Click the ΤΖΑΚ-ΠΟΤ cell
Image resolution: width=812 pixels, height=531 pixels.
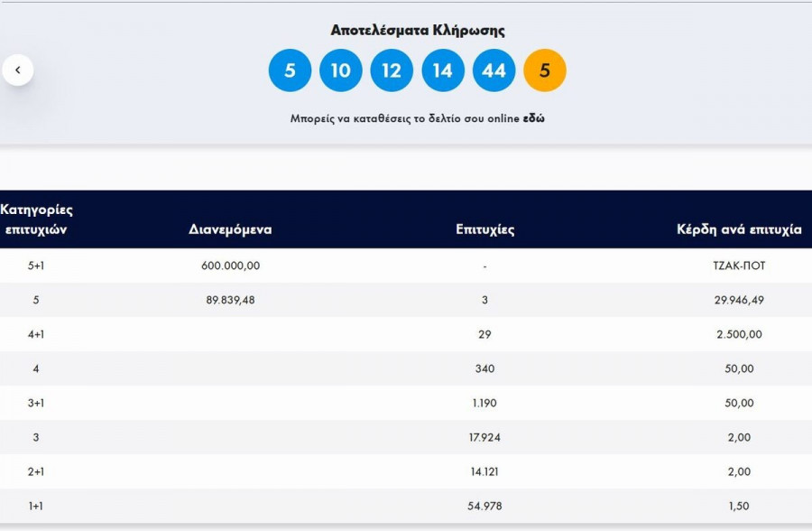pos(739,265)
